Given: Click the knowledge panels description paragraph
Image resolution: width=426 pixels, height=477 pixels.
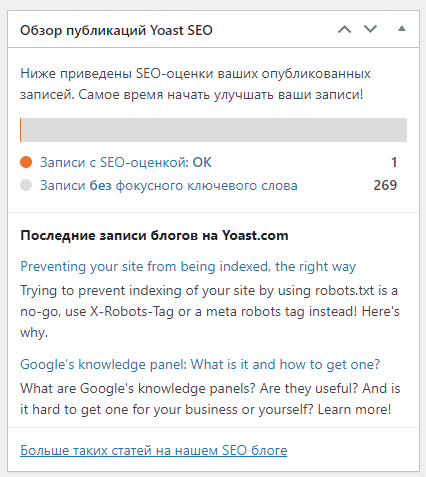Looking at the screenshot, I should tap(210, 399).
